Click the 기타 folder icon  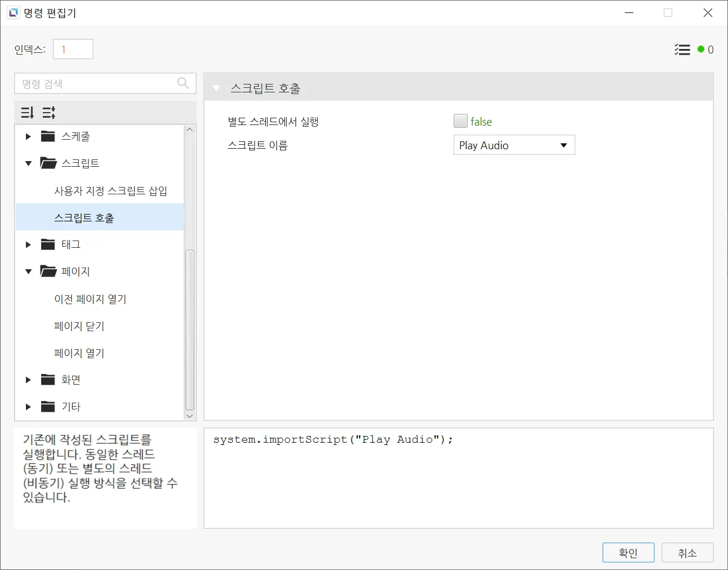(48, 407)
